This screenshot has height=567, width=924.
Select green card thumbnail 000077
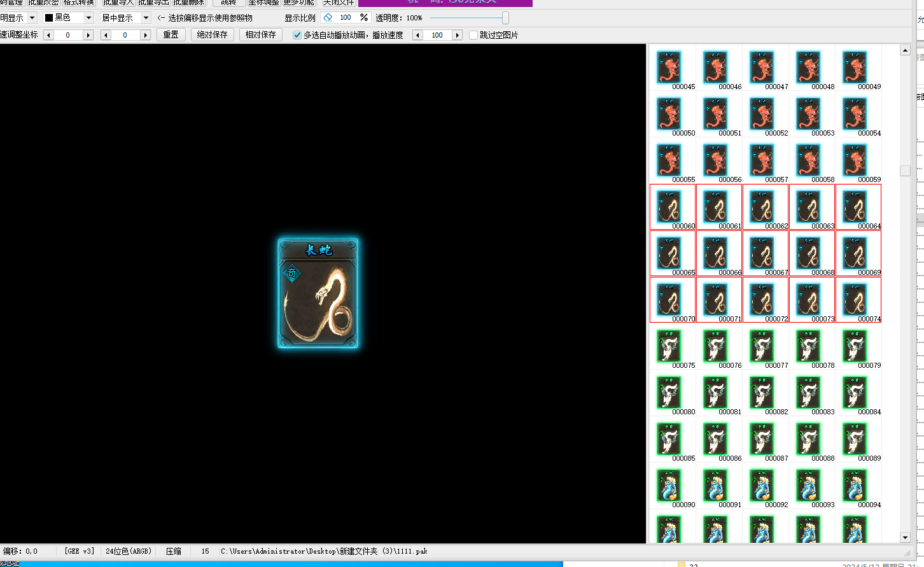click(766, 346)
